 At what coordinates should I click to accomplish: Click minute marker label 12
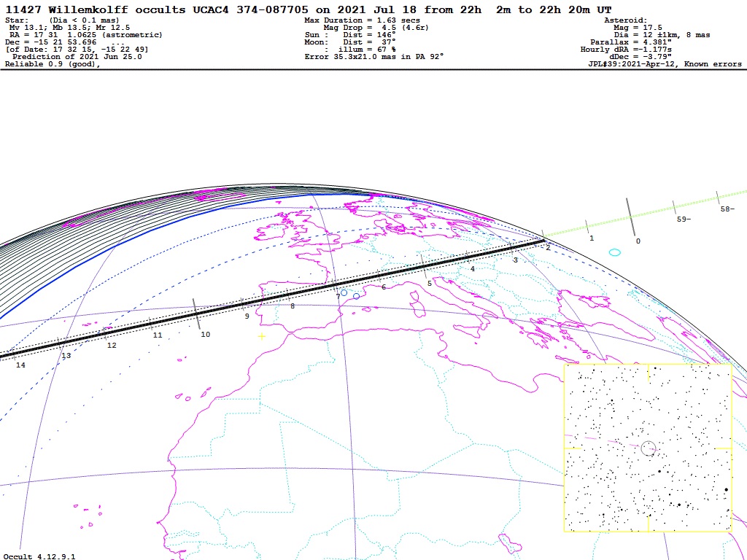point(112,346)
